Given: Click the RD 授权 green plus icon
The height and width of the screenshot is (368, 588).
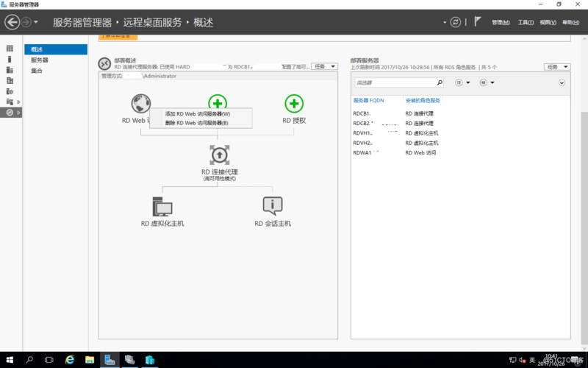Looking at the screenshot, I should click(294, 104).
